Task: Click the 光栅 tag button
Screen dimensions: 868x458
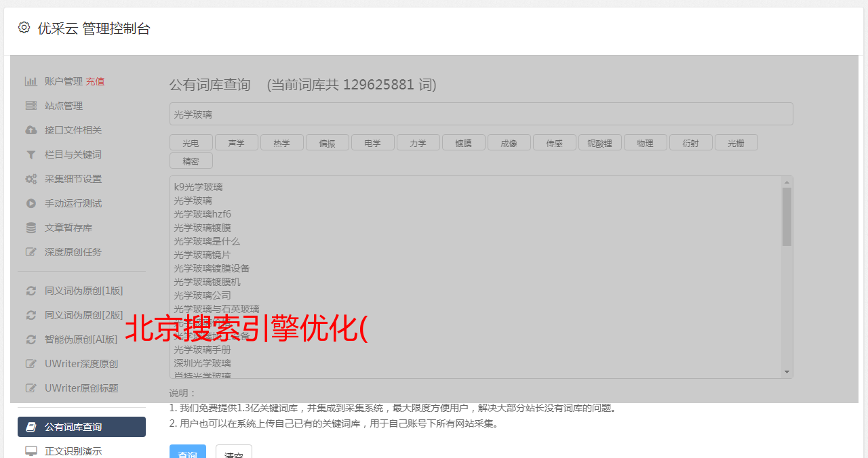Action: pos(736,142)
